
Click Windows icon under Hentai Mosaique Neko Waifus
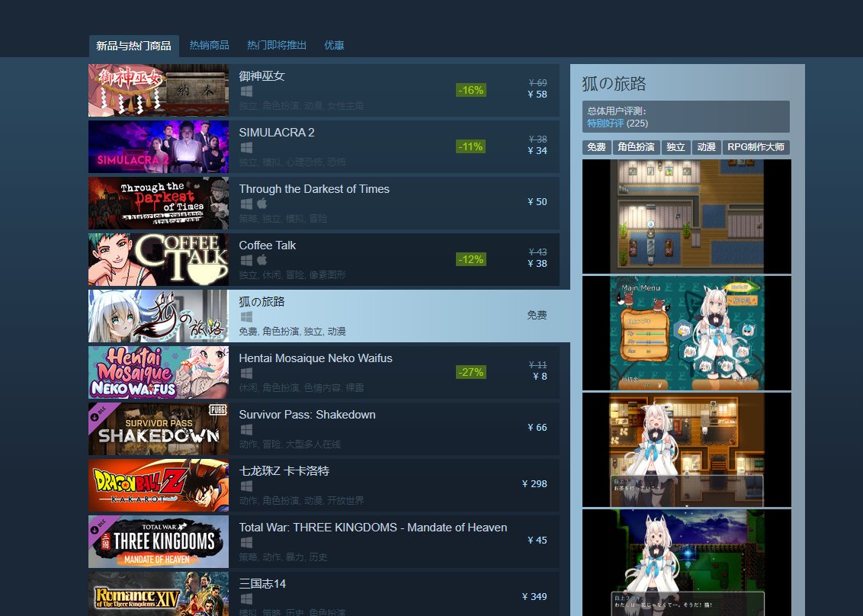(x=246, y=373)
